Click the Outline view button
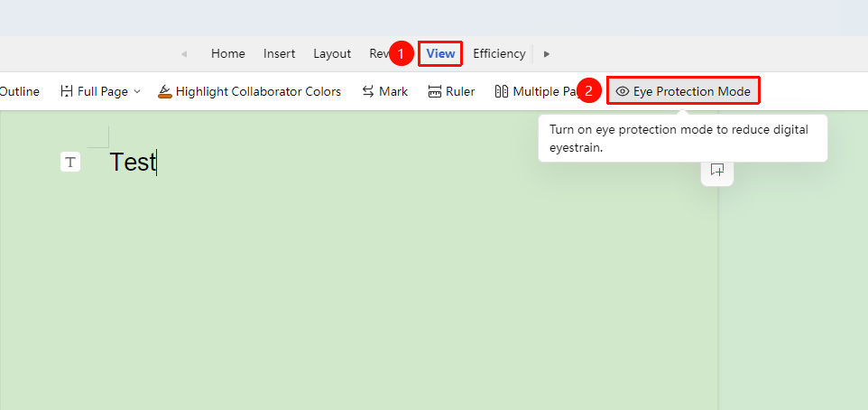This screenshot has width=868, height=410. click(x=19, y=91)
